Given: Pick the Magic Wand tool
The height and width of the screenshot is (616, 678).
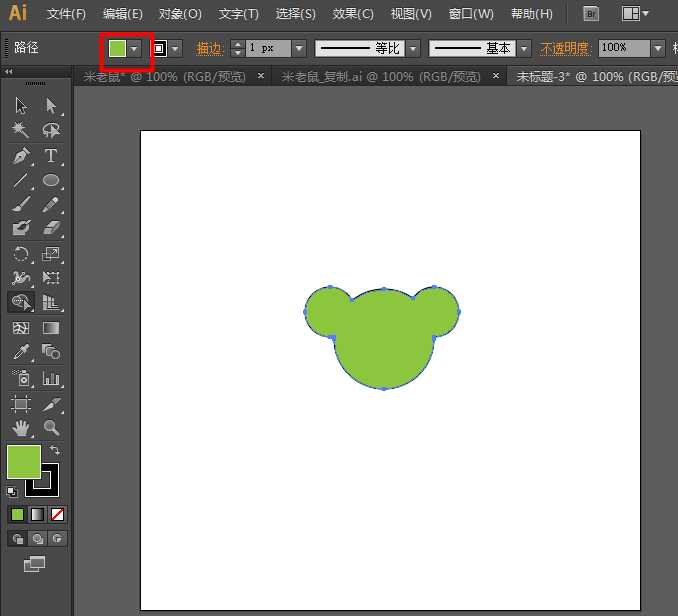Looking at the screenshot, I should [20, 130].
